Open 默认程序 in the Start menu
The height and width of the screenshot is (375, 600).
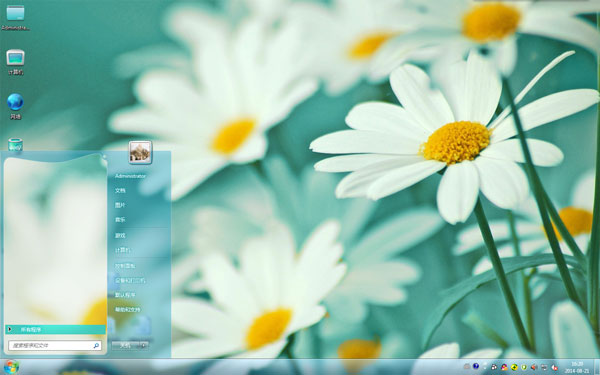[x=125, y=295]
